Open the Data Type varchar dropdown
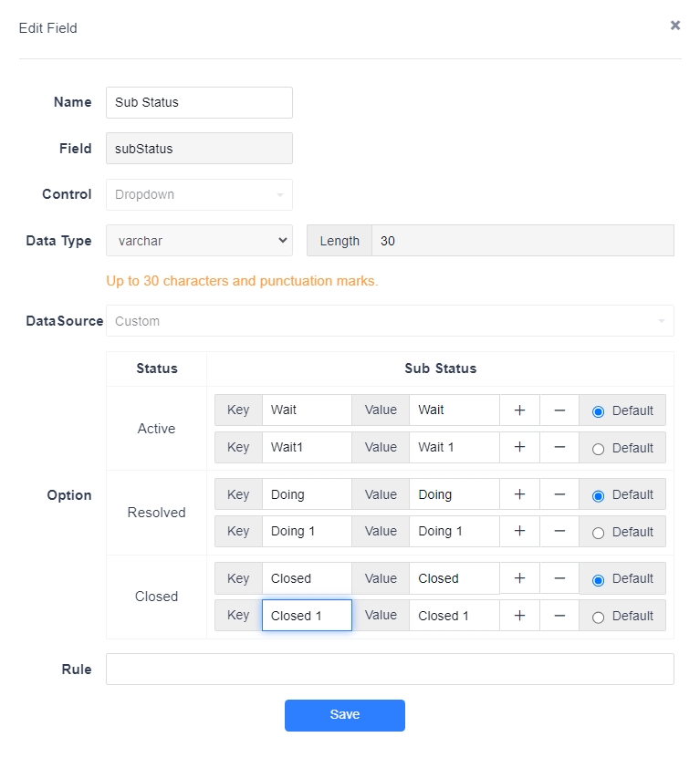700x758 pixels. (x=199, y=240)
